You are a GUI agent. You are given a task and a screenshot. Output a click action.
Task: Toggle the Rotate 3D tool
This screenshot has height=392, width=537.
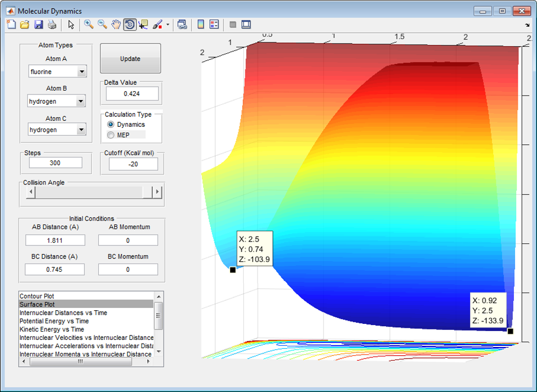click(x=130, y=24)
